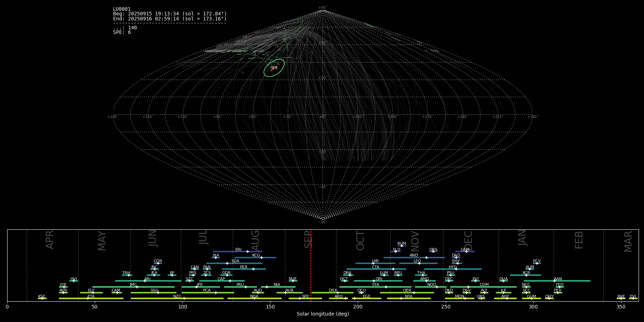Select the 'End: 20250916 02:59:14' header line

click(x=170, y=19)
